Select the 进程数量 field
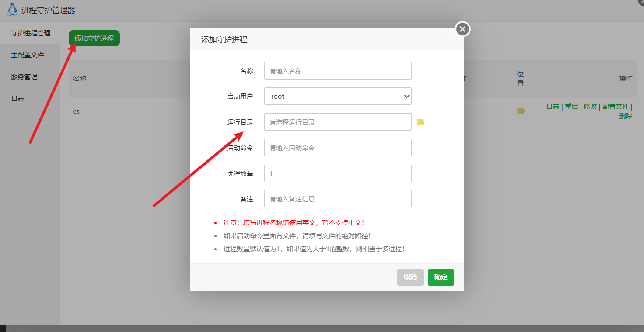644x332 pixels. click(338, 173)
